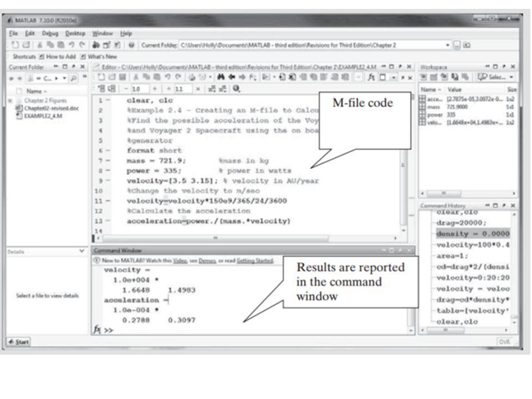Viewport: 532px width, 399px height.
Task: Click Clear all breakpoints icon in Editor
Action: (x=292, y=78)
